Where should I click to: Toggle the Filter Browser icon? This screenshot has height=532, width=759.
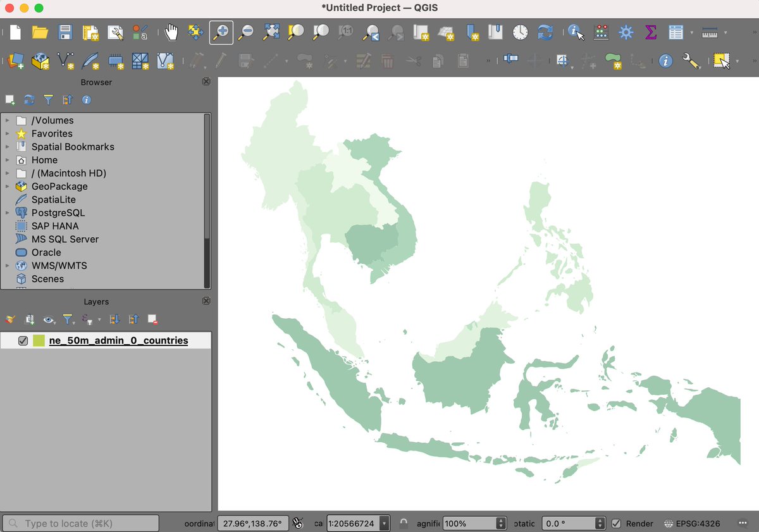pyautogui.click(x=47, y=99)
